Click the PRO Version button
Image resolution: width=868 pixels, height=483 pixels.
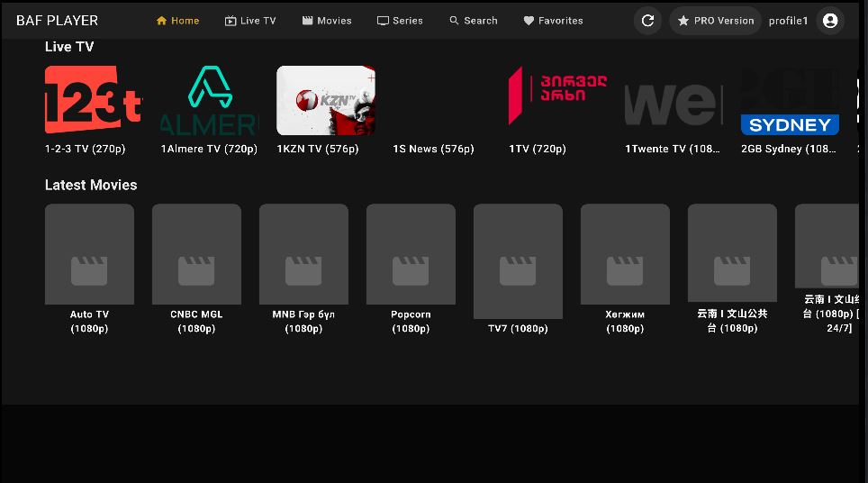pos(715,21)
